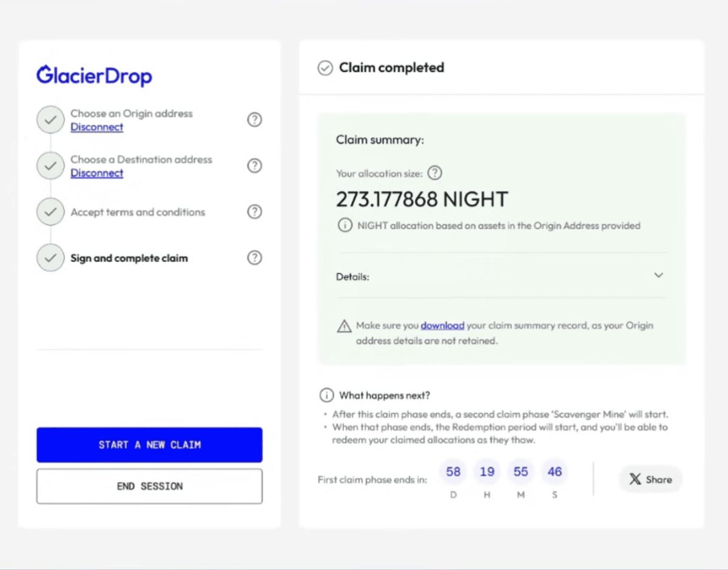
Task: Click the checkmark circle for Origin address step
Action: (50, 120)
